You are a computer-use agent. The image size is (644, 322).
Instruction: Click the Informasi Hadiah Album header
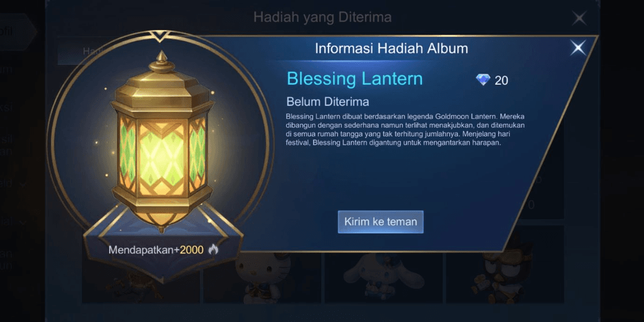click(391, 49)
